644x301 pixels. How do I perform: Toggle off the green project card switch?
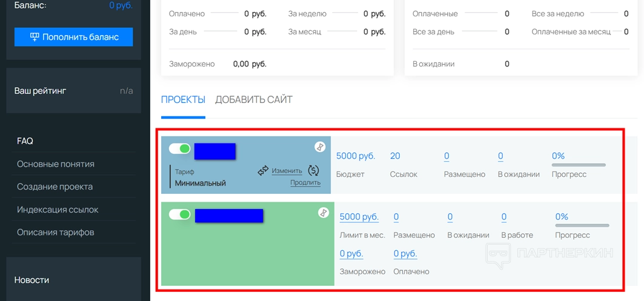(179, 214)
